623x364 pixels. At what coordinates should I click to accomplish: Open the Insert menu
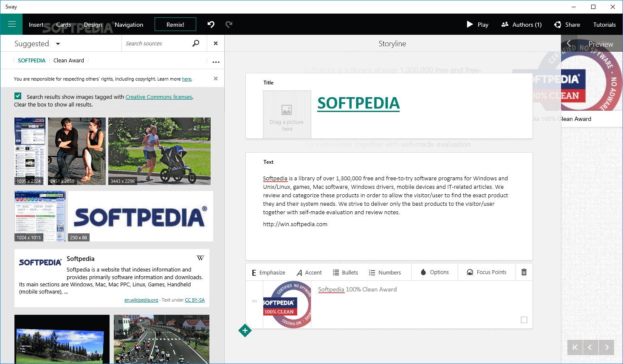point(36,24)
